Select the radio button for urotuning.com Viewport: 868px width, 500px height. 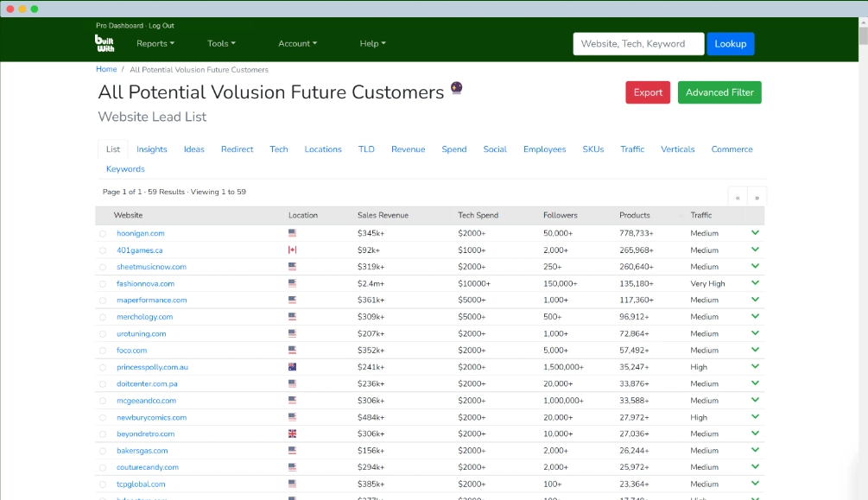coord(103,334)
